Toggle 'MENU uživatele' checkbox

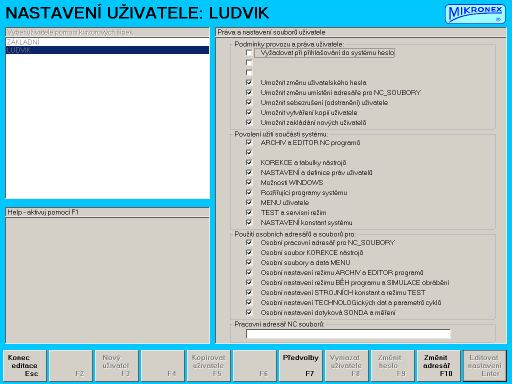(x=249, y=202)
